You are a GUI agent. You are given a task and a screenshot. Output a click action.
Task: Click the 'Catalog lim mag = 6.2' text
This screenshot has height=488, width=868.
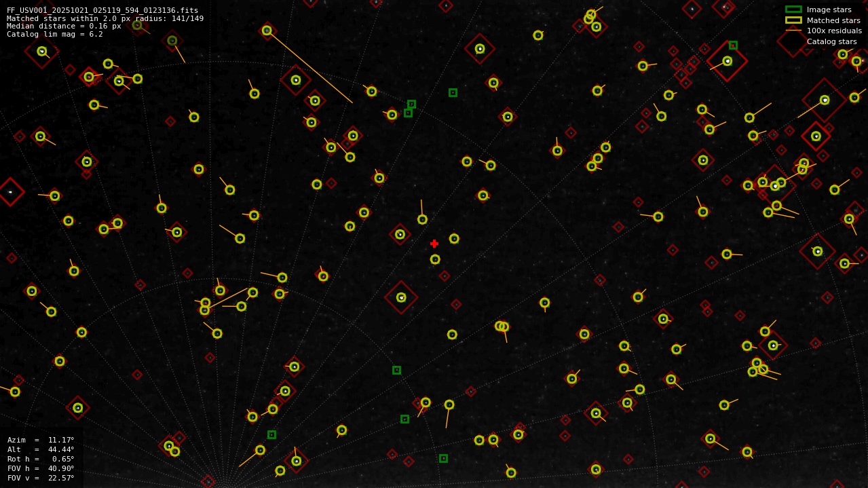point(55,34)
